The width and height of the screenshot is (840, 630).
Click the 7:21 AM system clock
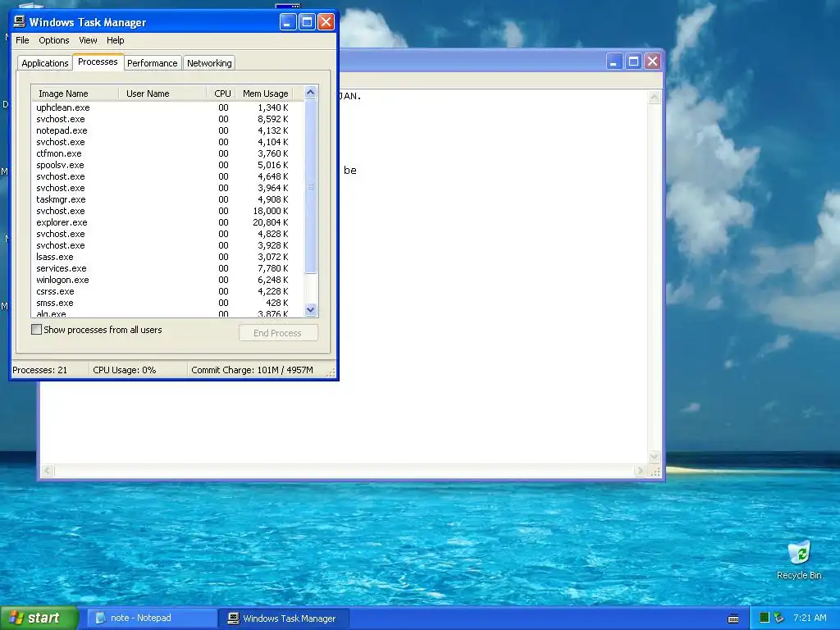click(x=810, y=618)
